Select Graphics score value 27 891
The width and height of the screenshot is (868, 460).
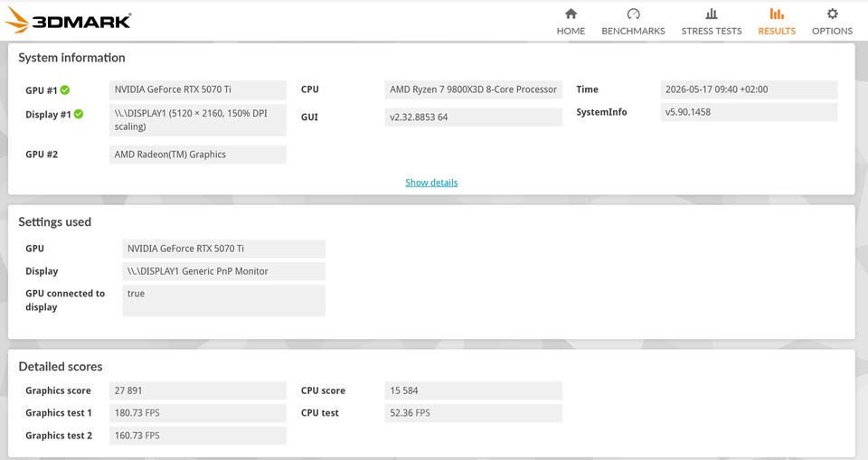click(x=198, y=390)
